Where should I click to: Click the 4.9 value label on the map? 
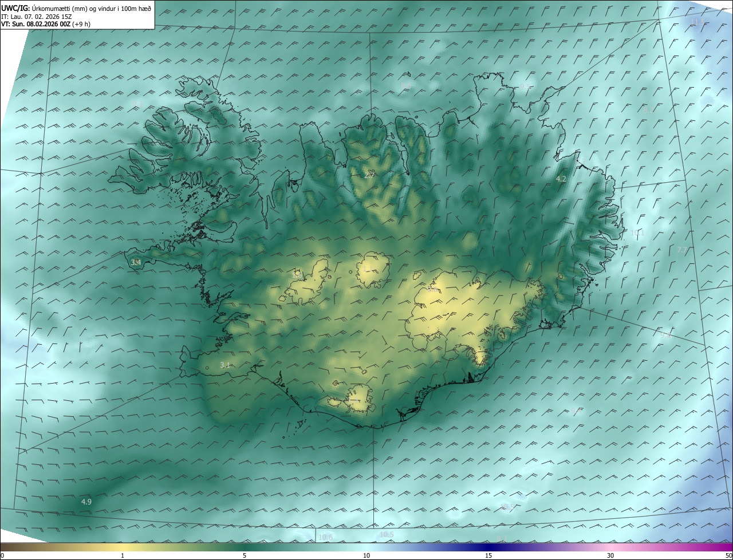point(86,502)
